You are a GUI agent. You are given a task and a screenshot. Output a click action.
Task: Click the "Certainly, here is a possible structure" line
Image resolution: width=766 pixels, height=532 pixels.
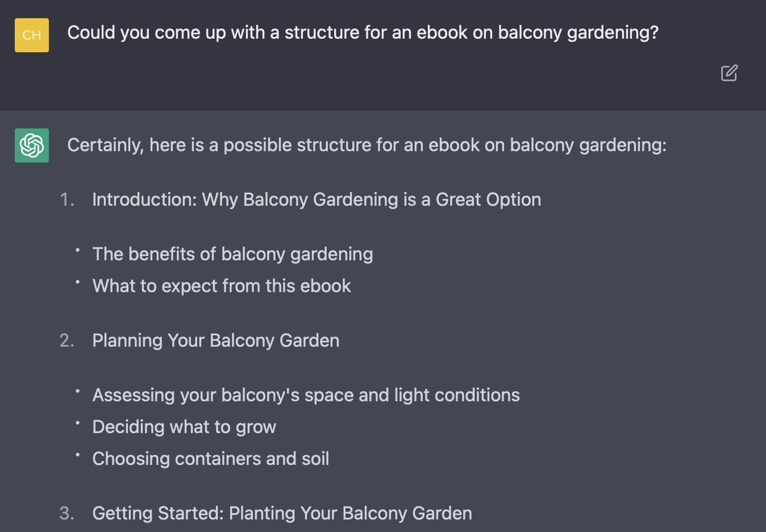(367, 146)
